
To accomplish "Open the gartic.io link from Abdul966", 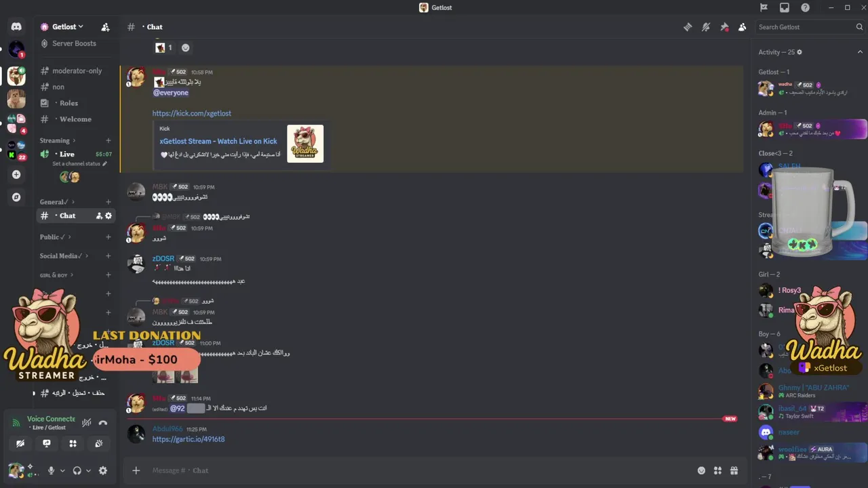I will coord(189,439).
